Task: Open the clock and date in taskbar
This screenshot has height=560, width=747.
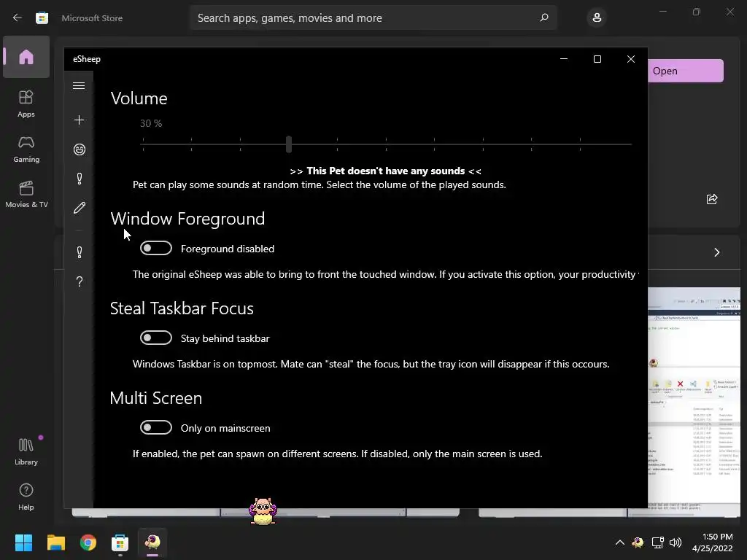Action: [713, 542]
